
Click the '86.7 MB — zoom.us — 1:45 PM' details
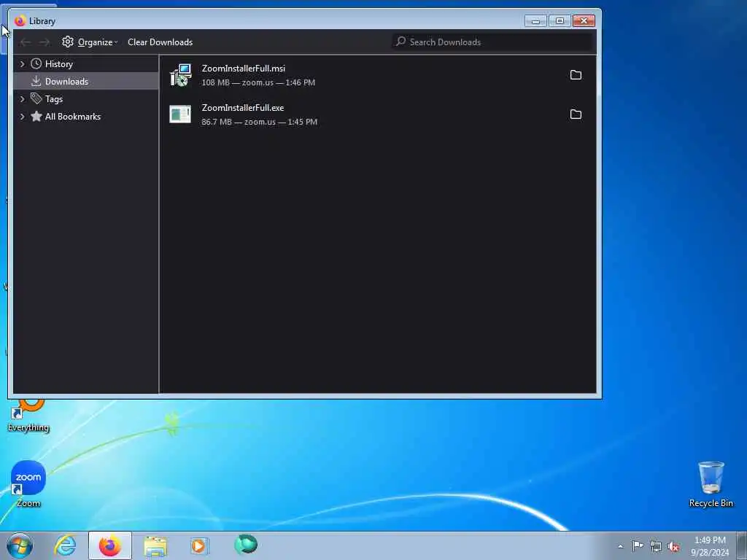pos(259,122)
